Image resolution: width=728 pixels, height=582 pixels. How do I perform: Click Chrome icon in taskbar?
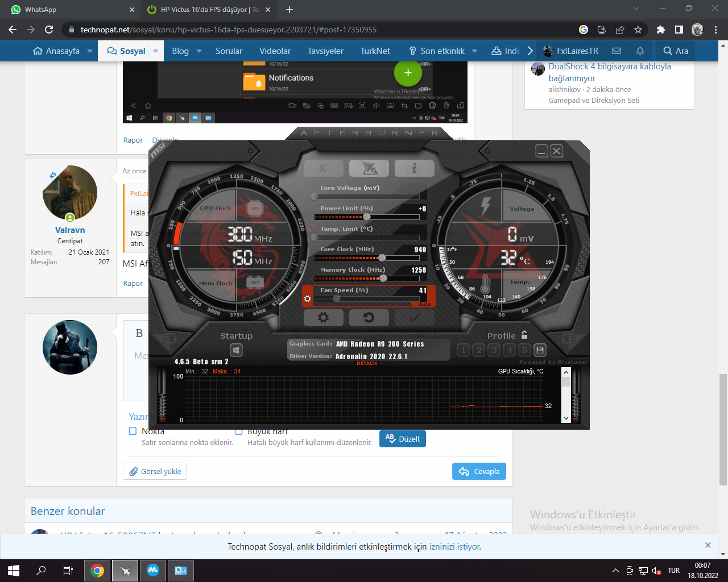click(97, 571)
